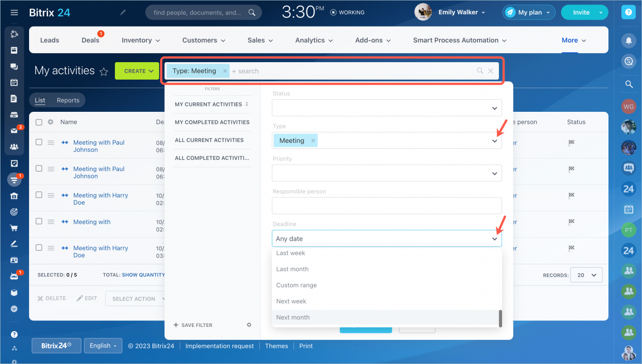Switch to Reports view
This screenshot has width=642, height=364.
(68, 100)
